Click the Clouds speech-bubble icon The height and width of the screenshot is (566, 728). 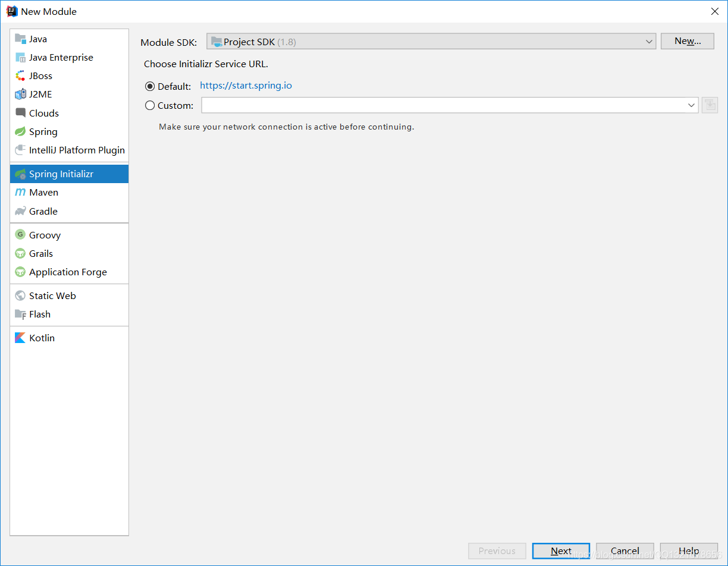(x=20, y=113)
